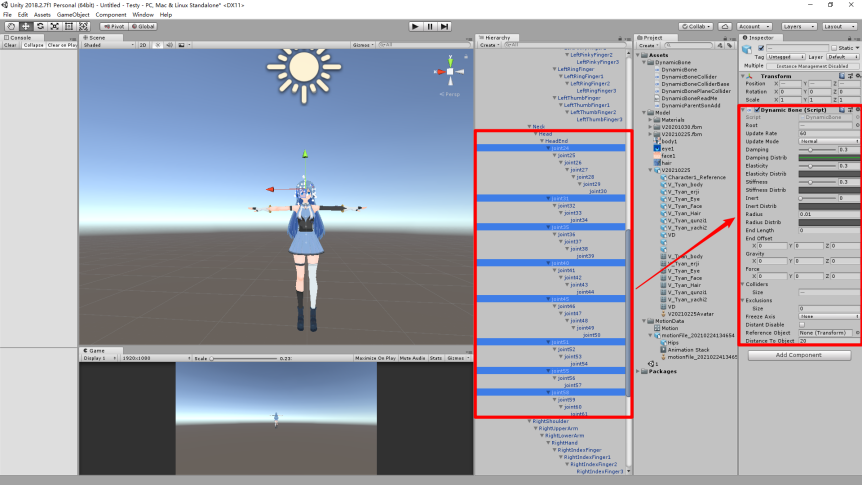Open the Edit menu

point(23,15)
